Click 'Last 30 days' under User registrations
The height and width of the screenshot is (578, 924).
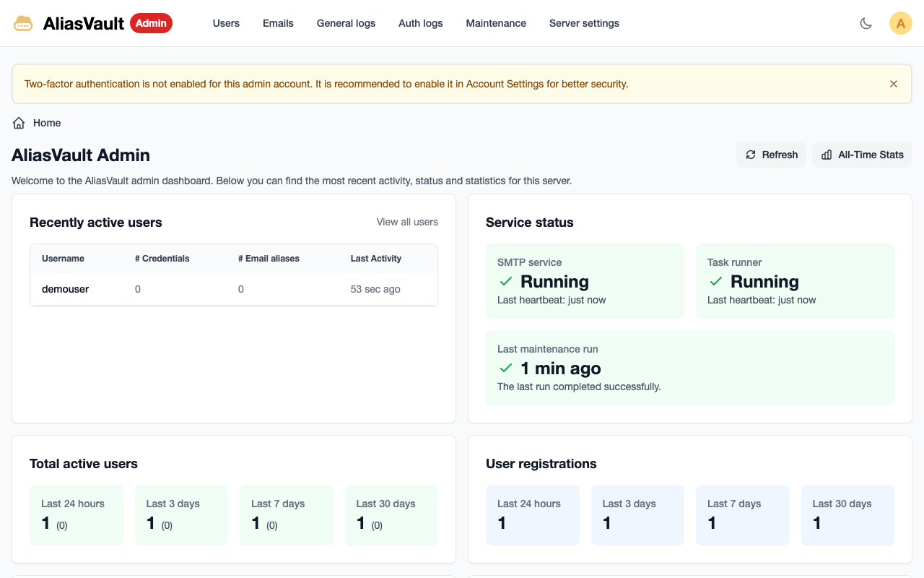click(x=842, y=504)
